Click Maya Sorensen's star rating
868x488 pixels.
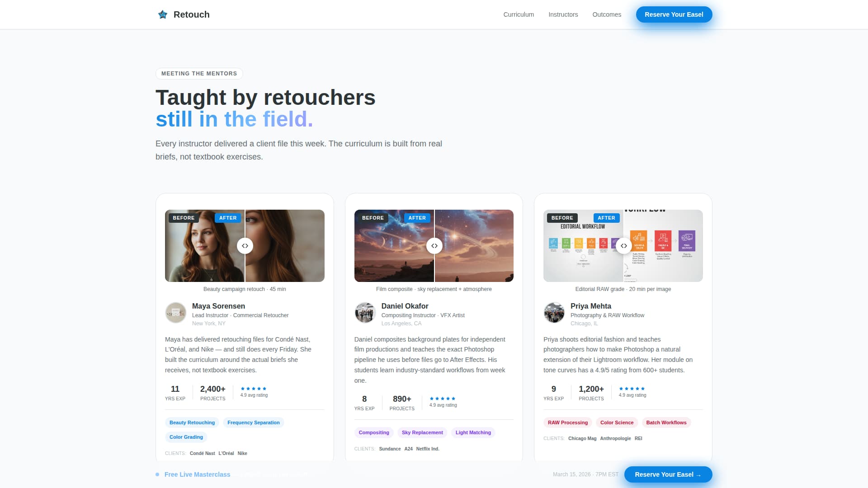coord(254,389)
